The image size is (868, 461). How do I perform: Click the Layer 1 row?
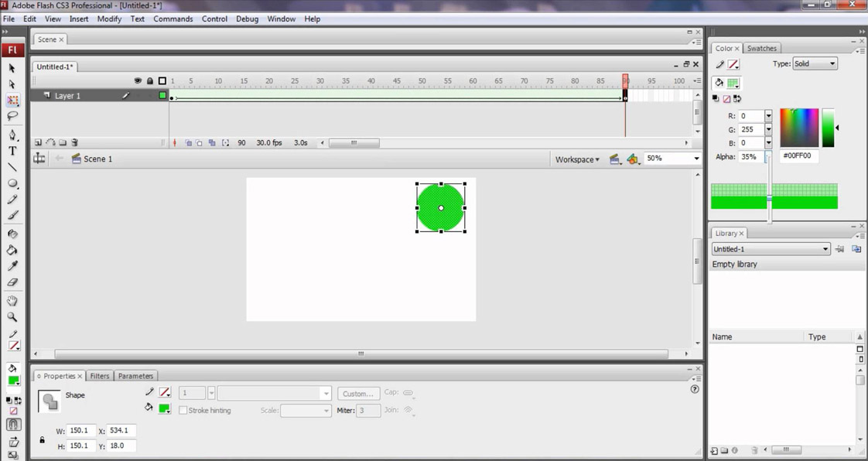(100, 96)
